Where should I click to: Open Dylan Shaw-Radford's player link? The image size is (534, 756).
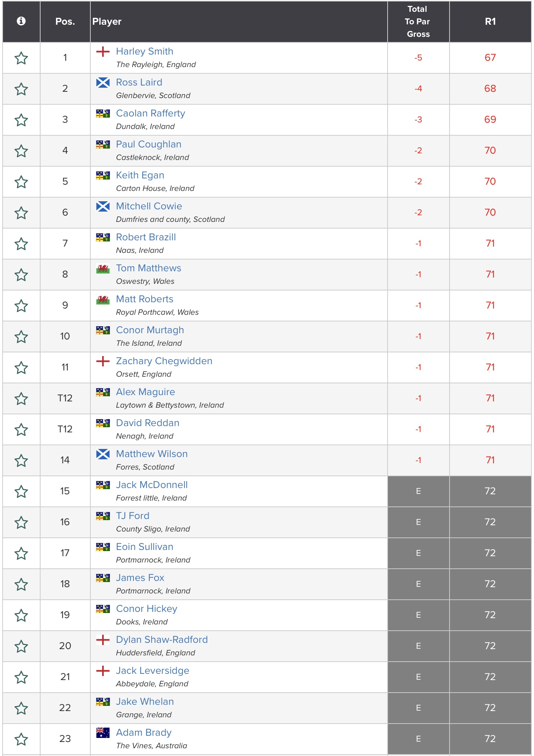click(x=162, y=640)
